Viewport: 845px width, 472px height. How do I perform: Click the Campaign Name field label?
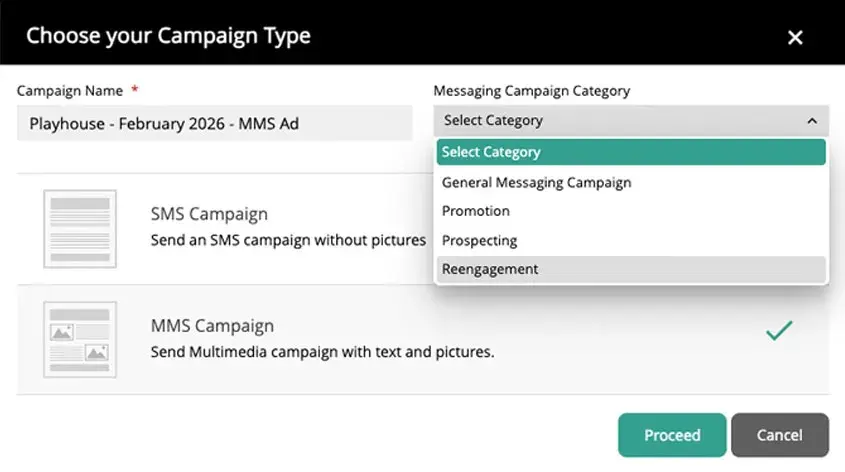point(70,91)
